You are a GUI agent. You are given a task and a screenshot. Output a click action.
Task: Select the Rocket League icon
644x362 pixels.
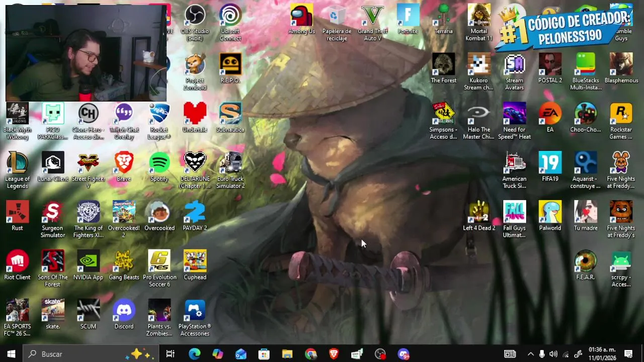[159, 121]
